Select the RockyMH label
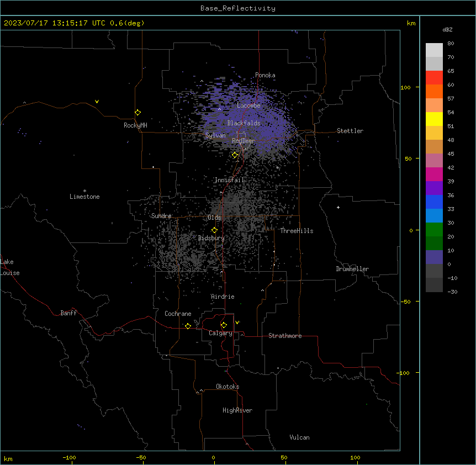This screenshot has width=476, height=465. click(x=135, y=125)
